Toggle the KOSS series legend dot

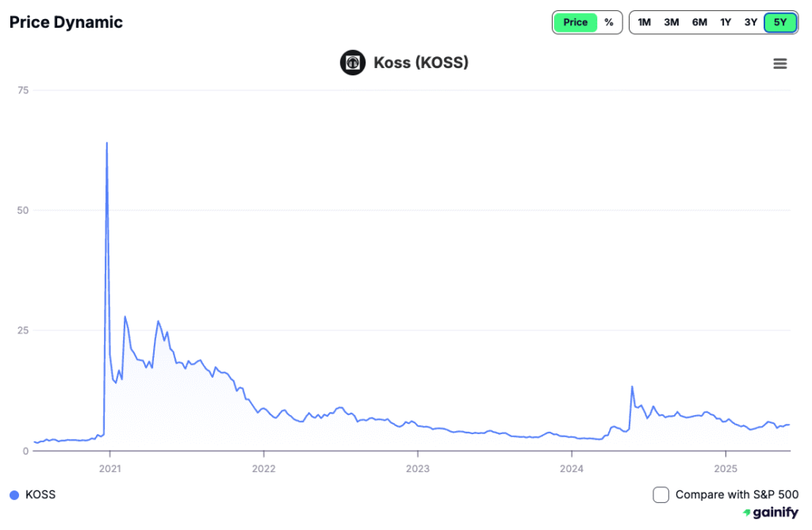click(14, 495)
